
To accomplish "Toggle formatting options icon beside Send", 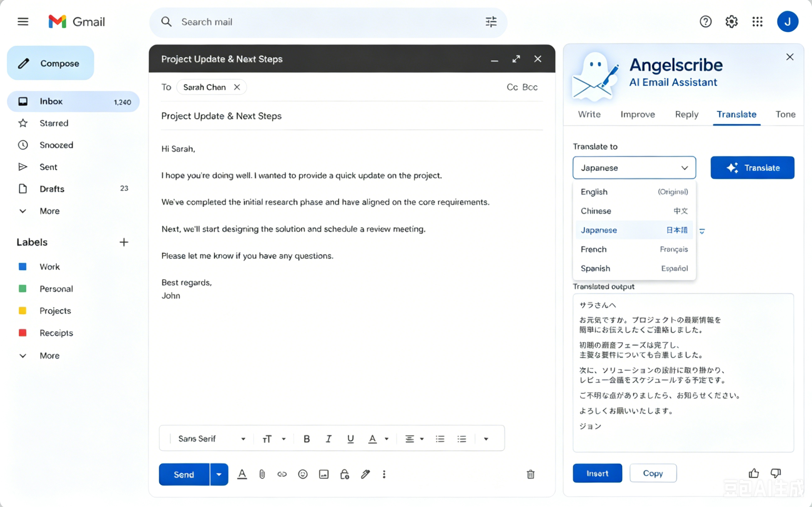I will (242, 474).
